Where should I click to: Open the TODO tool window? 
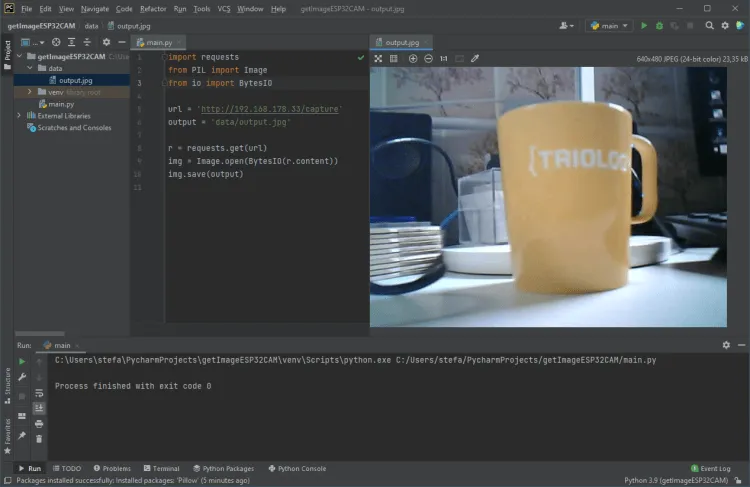(67, 468)
